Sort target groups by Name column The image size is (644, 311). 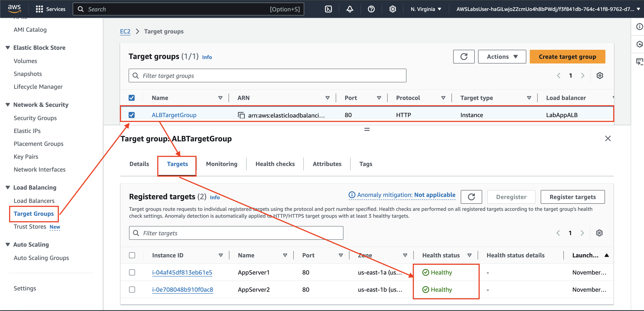click(220, 98)
